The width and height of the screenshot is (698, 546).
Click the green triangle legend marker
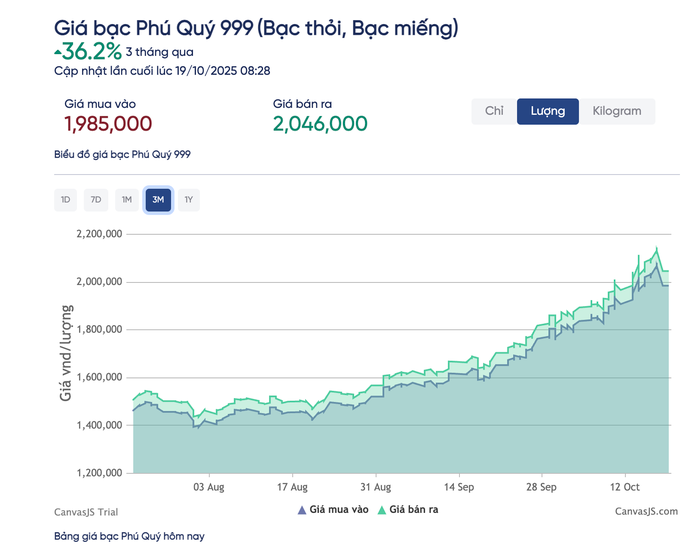382,510
